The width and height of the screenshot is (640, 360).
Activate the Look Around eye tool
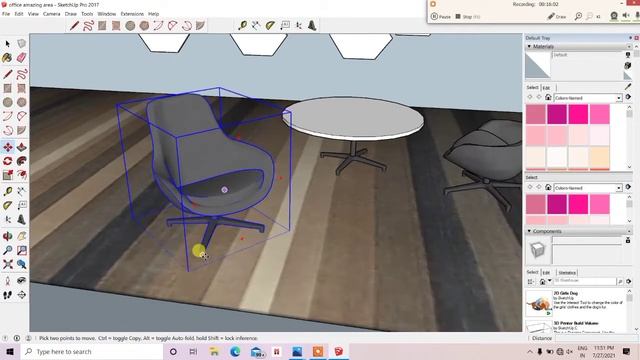22,280
